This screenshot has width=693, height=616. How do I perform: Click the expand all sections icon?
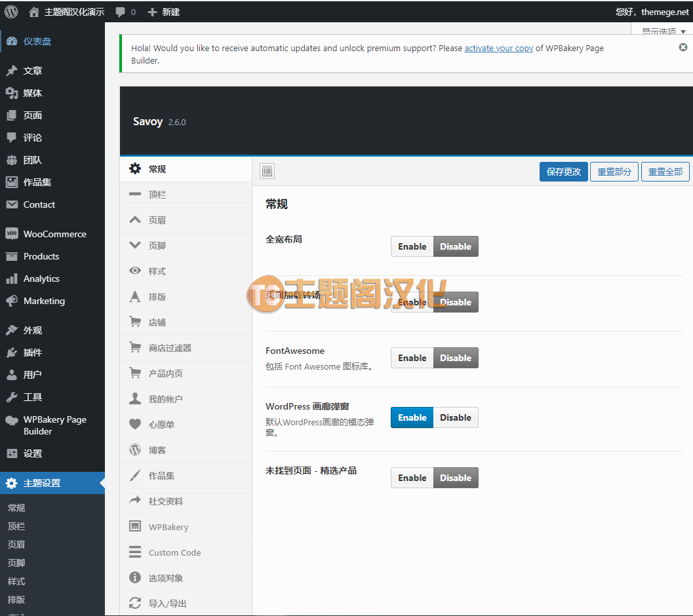(x=267, y=170)
